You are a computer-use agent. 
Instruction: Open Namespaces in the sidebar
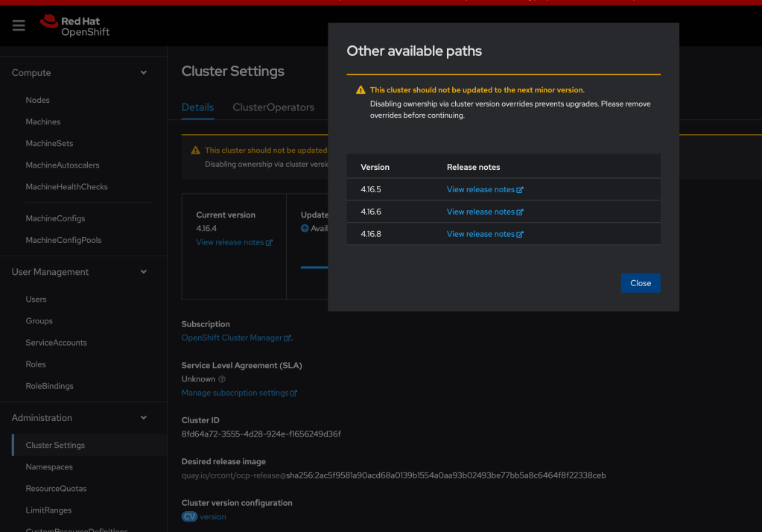[x=49, y=467]
